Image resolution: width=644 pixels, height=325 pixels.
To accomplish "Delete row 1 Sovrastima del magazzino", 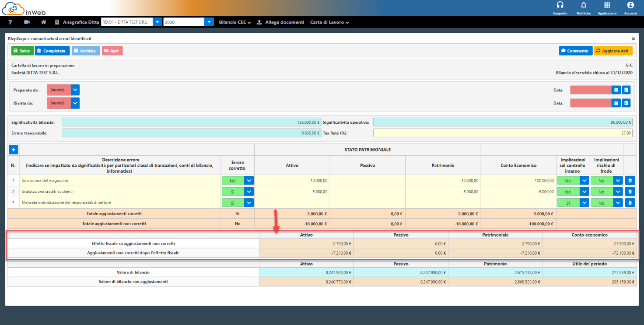I will click(630, 180).
